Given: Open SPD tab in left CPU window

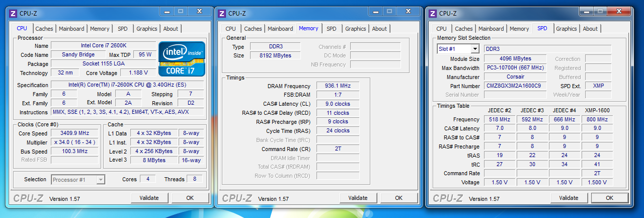Looking at the screenshot, I should pos(123,29).
